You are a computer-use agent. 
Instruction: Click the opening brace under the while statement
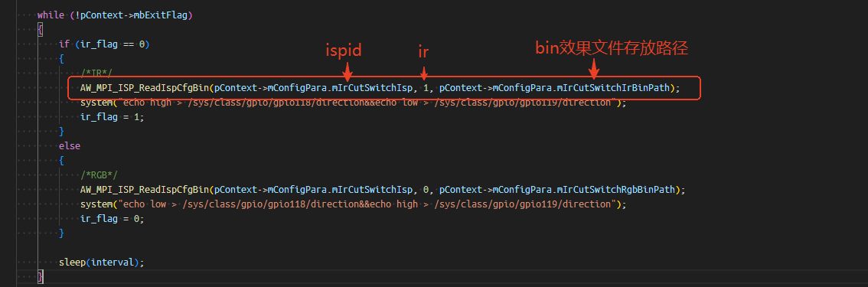coord(40,30)
